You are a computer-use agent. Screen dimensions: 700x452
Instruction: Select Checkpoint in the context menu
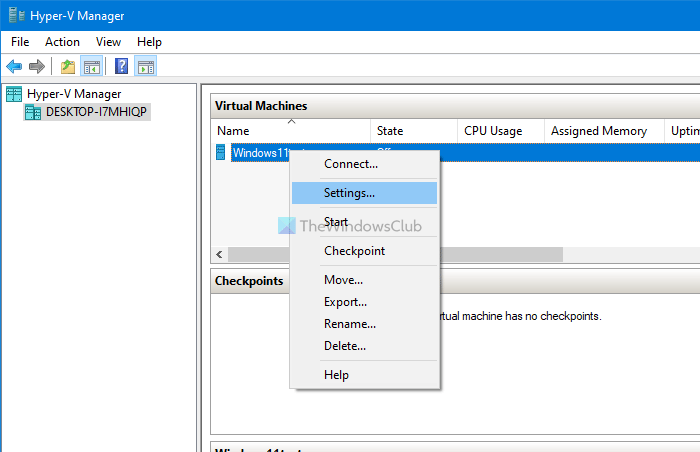pyautogui.click(x=364, y=251)
